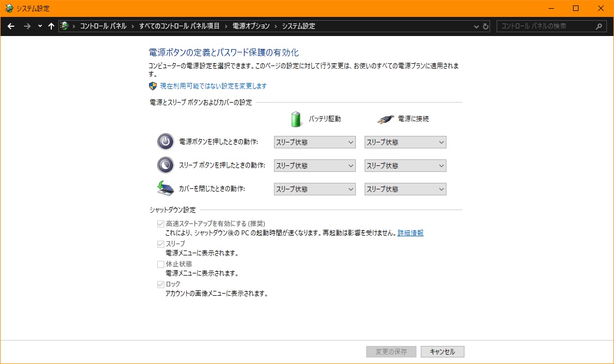Go up one level with up arrow

[x=51, y=26]
